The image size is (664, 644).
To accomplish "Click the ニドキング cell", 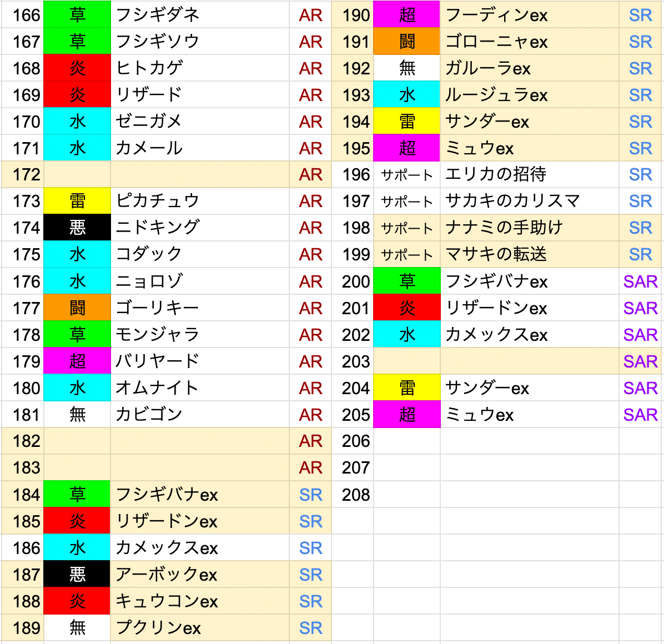I will point(200,228).
